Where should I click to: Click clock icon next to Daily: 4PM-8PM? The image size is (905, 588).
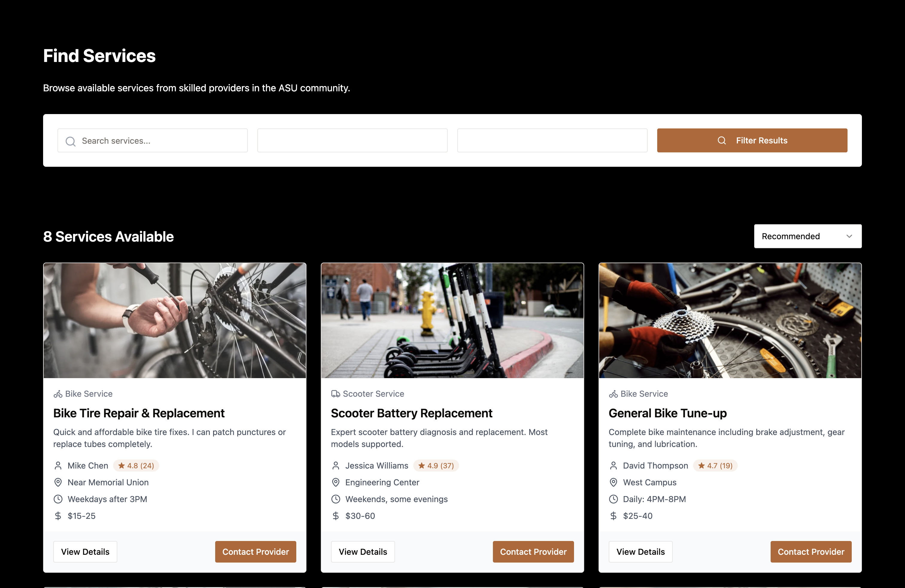613,499
